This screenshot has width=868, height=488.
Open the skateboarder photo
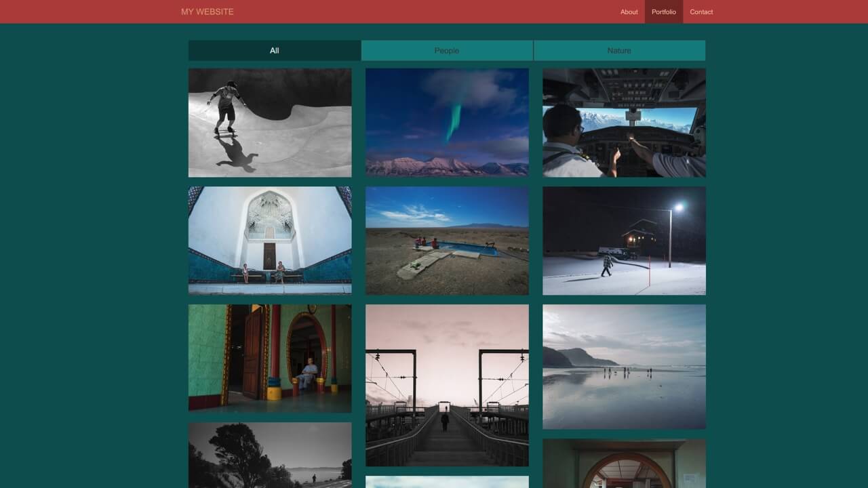(x=269, y=122)
